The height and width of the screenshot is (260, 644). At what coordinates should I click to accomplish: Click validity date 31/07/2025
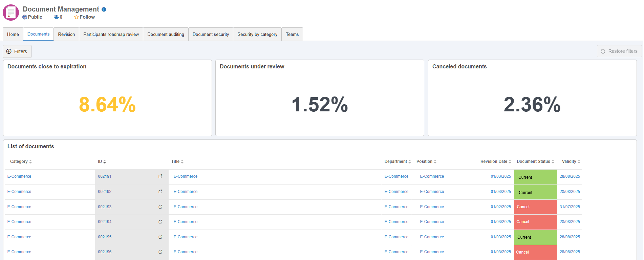(570, 207)
